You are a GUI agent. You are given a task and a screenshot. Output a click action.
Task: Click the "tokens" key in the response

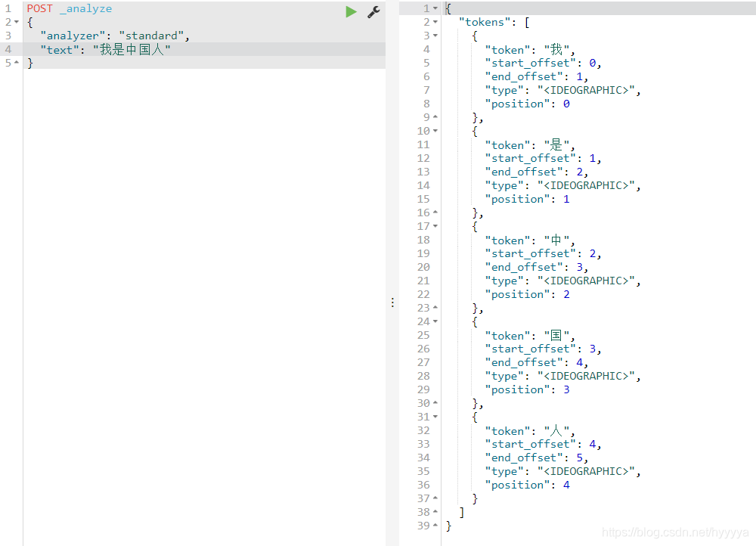point(484,22)
